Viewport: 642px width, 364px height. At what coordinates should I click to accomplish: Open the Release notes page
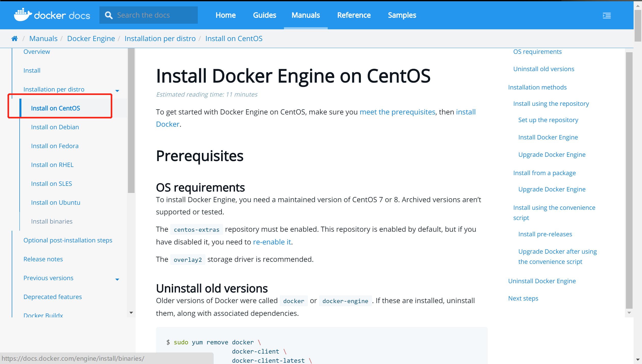43,259
